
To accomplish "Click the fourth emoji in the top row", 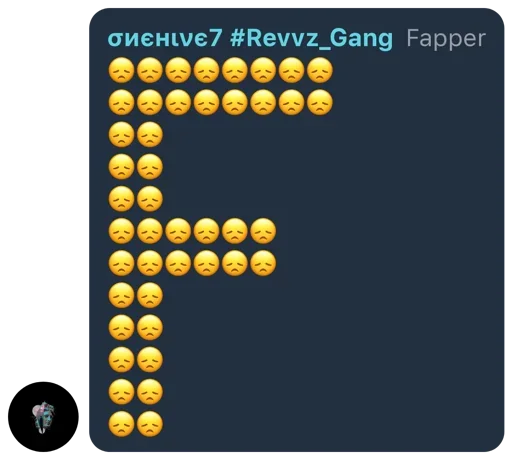I will [x=206, y=70].
